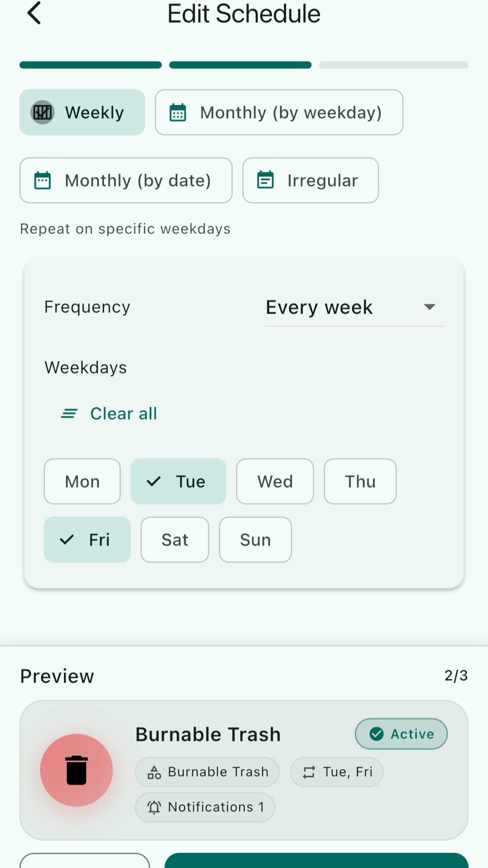Click the calendar icon on Monthly (by weekday)
The height and width of the screenshot is (868, 488).
178,113
